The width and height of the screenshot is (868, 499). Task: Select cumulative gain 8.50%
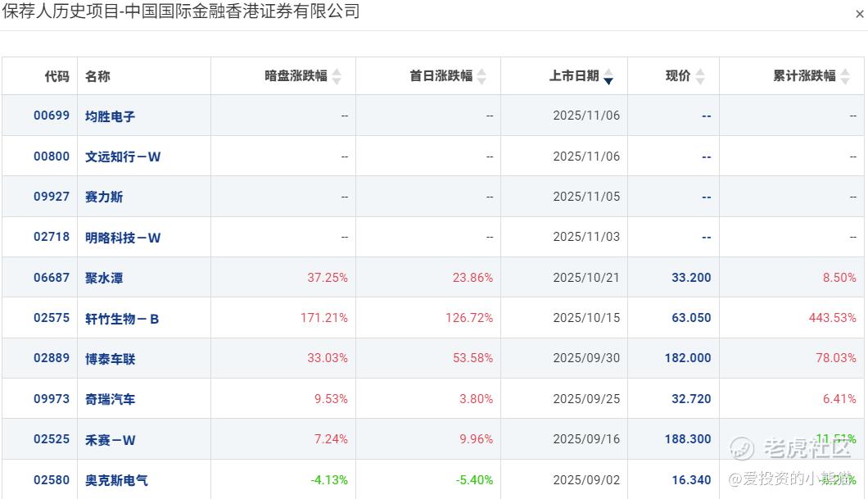coord(839,277)
